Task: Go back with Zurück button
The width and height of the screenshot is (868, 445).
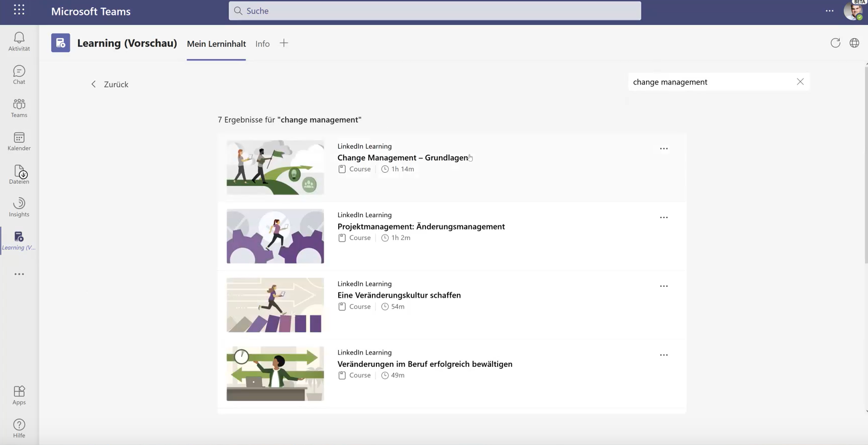Action: (110, 84)
